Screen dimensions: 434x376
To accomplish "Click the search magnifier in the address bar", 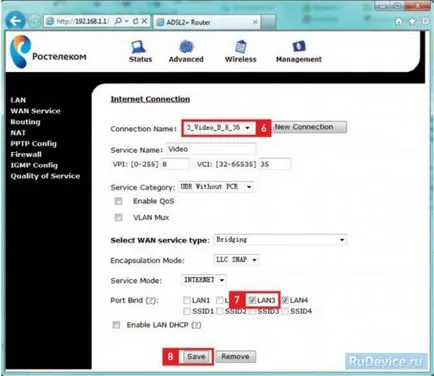I will pos(118,21).
